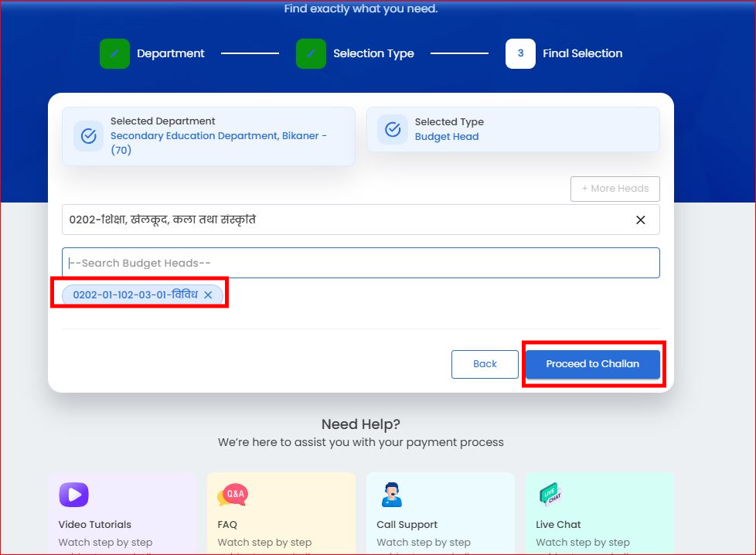Click the Call Support agent icon

click(x=391, y=495)
